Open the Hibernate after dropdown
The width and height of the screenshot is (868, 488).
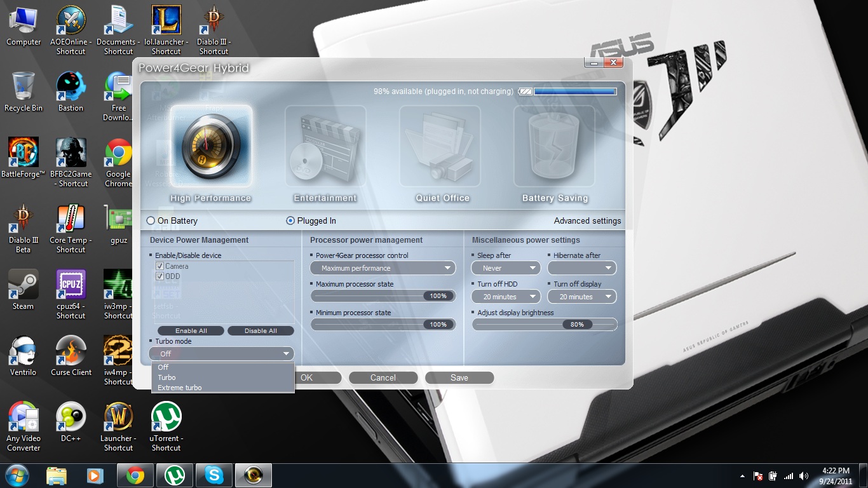[582, 268]
